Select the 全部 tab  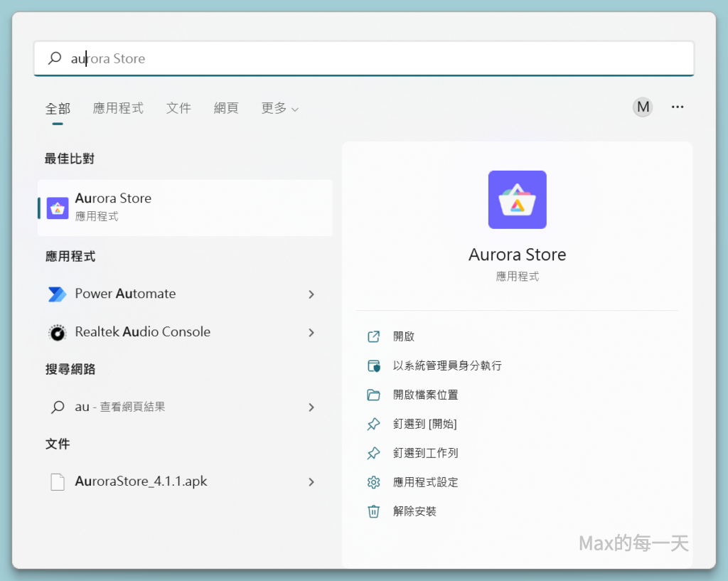point(58,109)
